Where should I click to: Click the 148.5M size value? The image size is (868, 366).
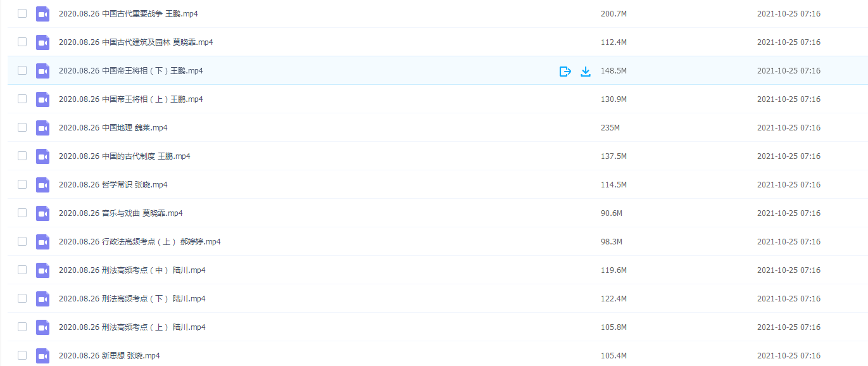tap(613, 71)
